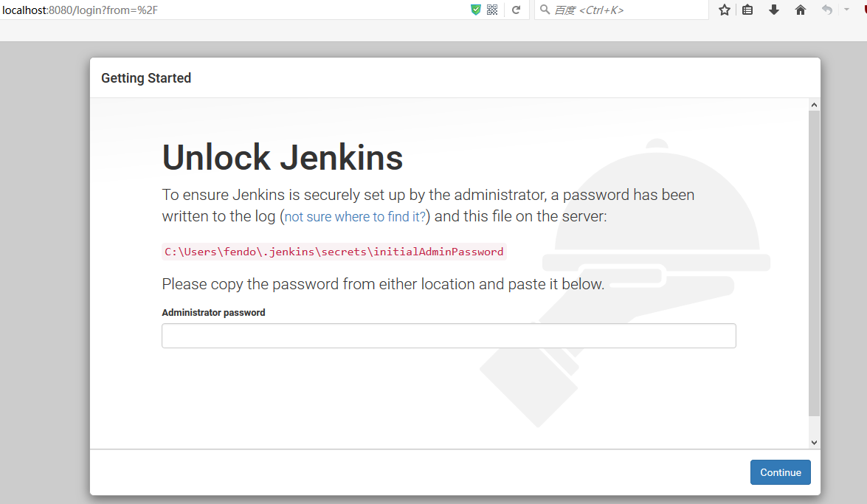Click the scrollbar up arrow
This screenshot has height=504, width=867.
[x=814, y=105]
